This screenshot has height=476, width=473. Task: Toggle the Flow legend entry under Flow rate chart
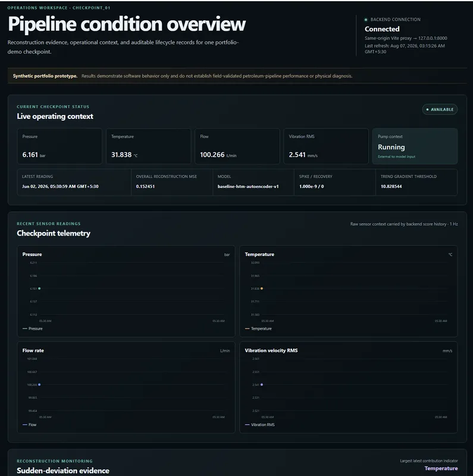[x=29, y=425]
